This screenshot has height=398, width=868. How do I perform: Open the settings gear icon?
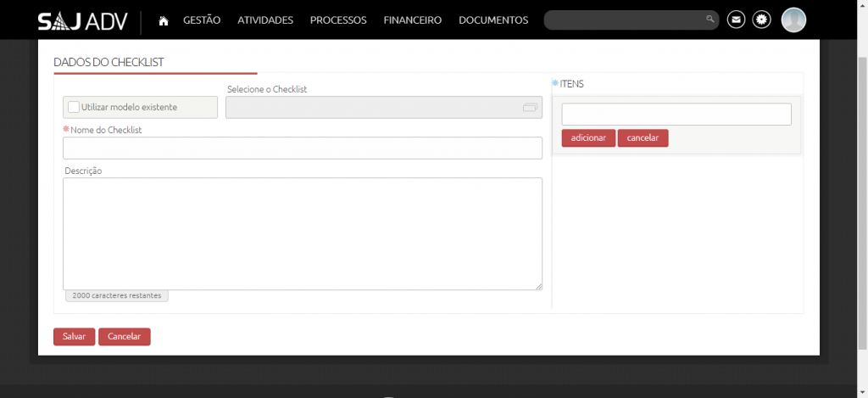point(762,20)
